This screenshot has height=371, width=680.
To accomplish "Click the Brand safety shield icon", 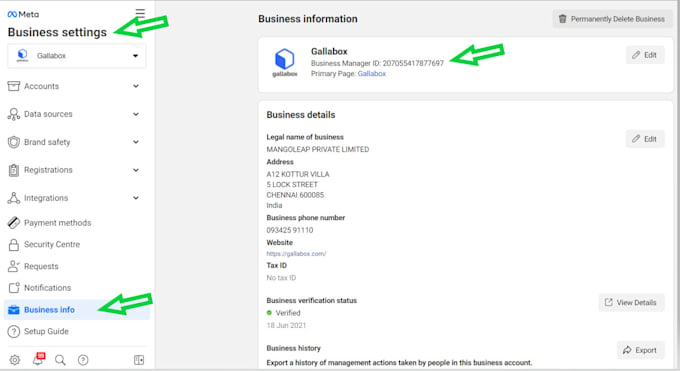I will point(13,142).
